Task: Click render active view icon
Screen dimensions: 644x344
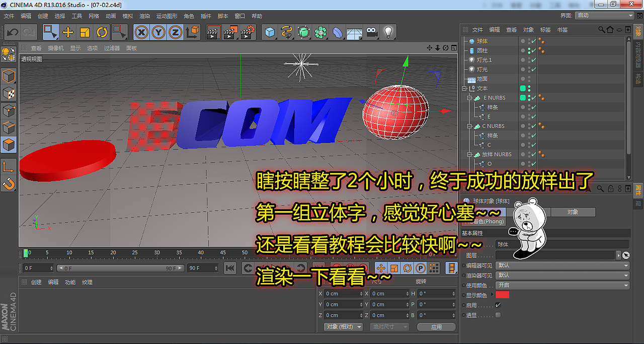Action: pyautogui.click(x=214, y=33)
